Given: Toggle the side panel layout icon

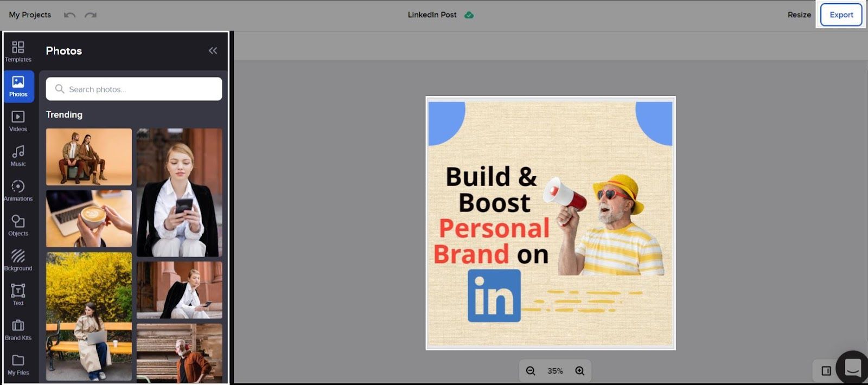Looking at the screenshot, I should 826,371.
